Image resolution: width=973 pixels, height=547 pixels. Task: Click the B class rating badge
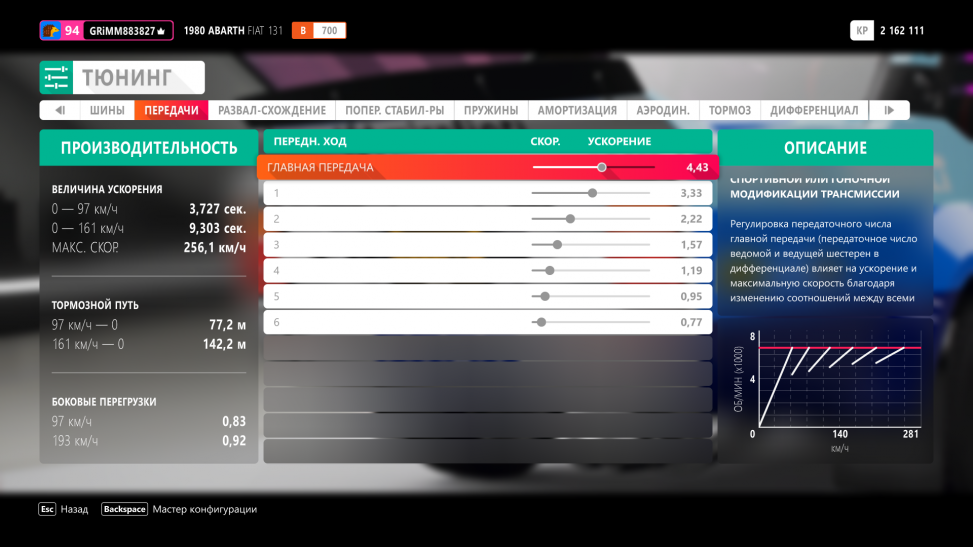point(303,31)
